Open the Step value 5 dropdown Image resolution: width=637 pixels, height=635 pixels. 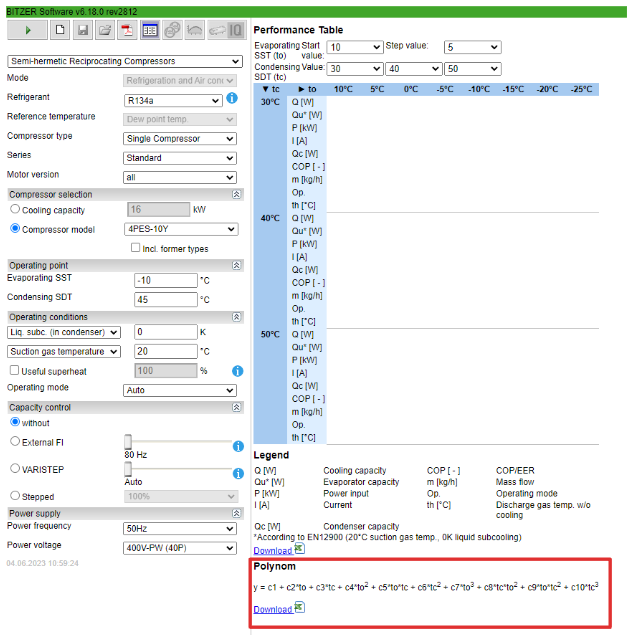tap(473, 47)
